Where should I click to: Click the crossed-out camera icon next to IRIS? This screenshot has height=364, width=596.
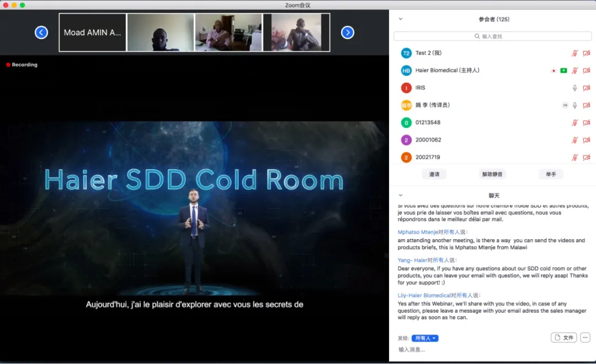click(x=587, y=88)
